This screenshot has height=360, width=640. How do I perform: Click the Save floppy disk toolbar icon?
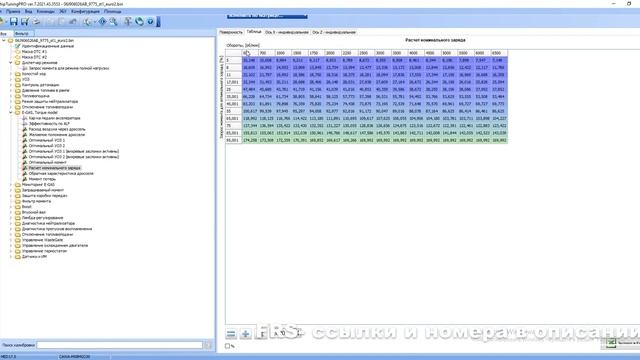(13, 21)
